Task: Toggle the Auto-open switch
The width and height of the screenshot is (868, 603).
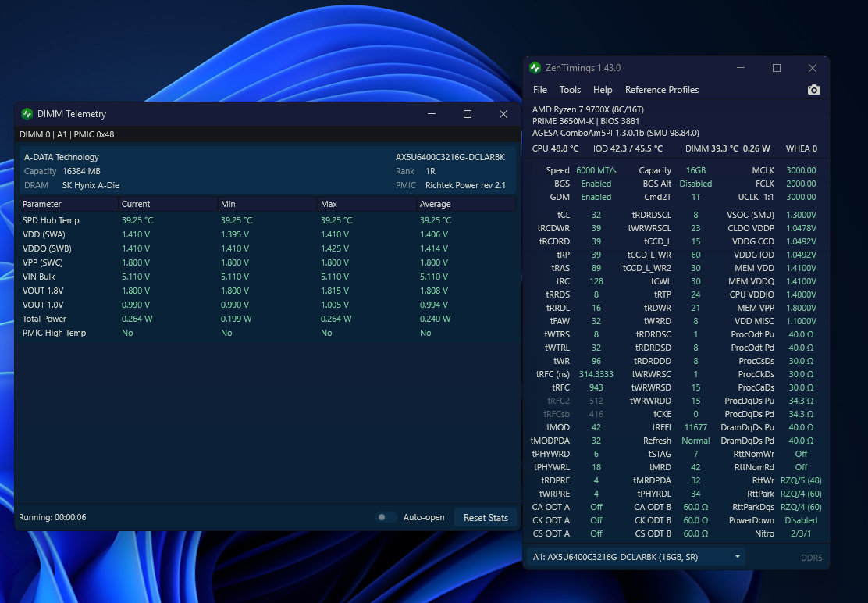Action: point(386,517)
